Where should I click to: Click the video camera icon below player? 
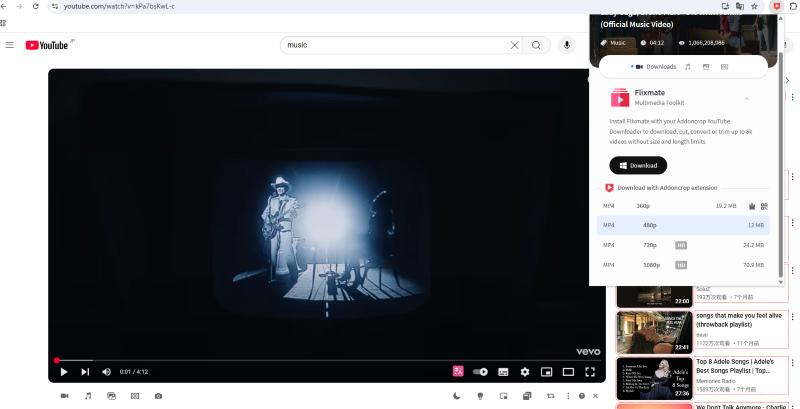(64, 396)
